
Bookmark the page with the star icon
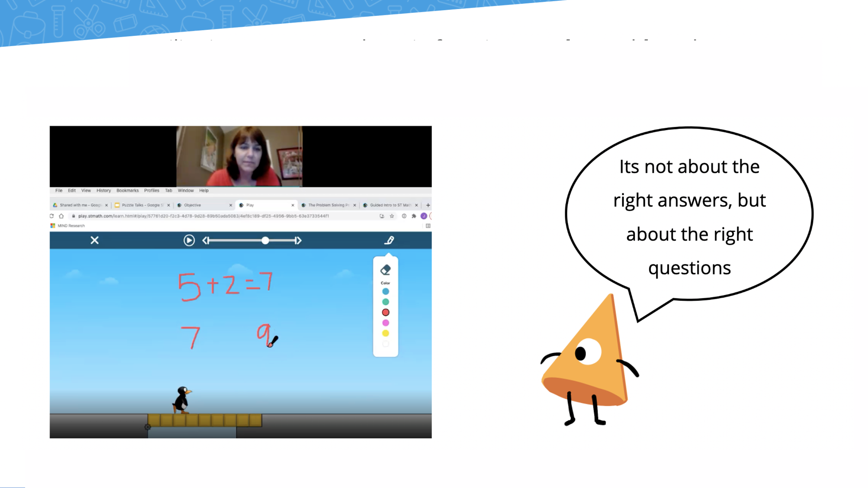392,216
